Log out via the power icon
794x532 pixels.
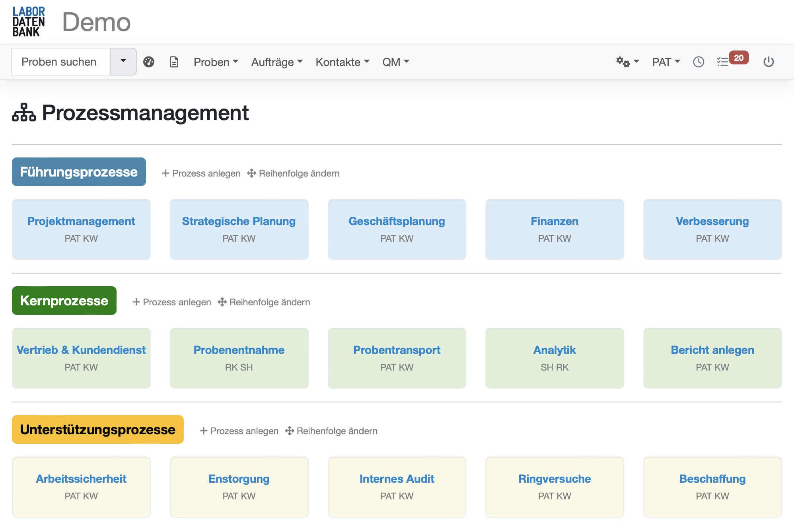point(768,62)
